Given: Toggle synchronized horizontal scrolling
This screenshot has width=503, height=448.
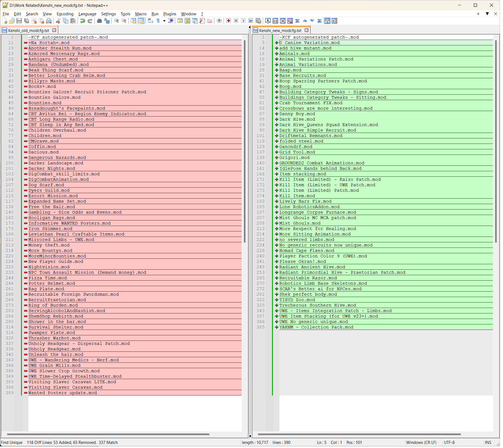Looking at the screenshot, I should 141,21.
